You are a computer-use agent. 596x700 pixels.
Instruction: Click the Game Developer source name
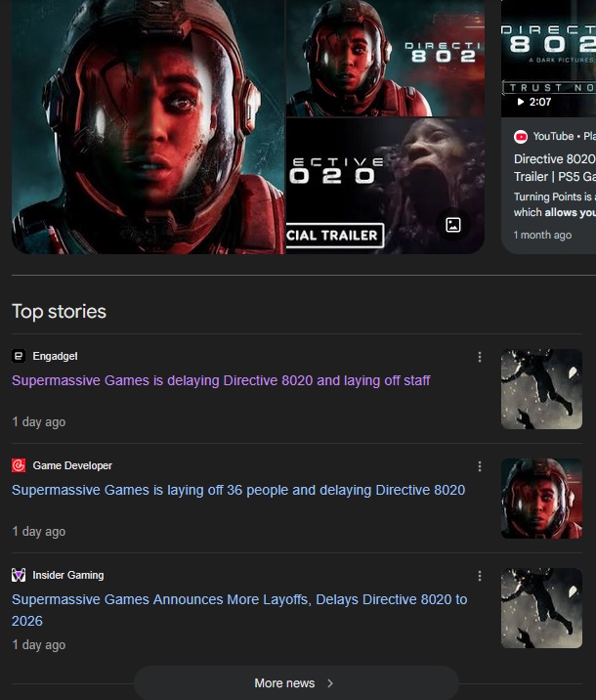72,465
